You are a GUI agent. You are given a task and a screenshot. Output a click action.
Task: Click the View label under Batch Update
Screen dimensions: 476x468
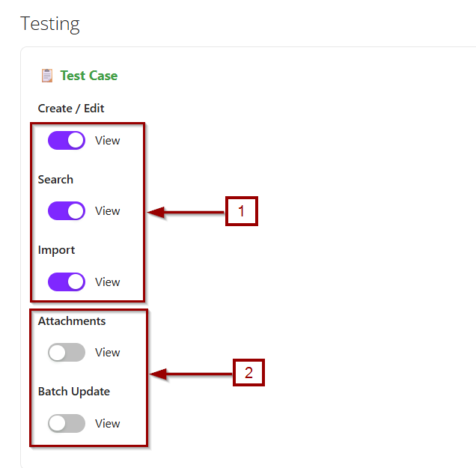pos(108,424)
